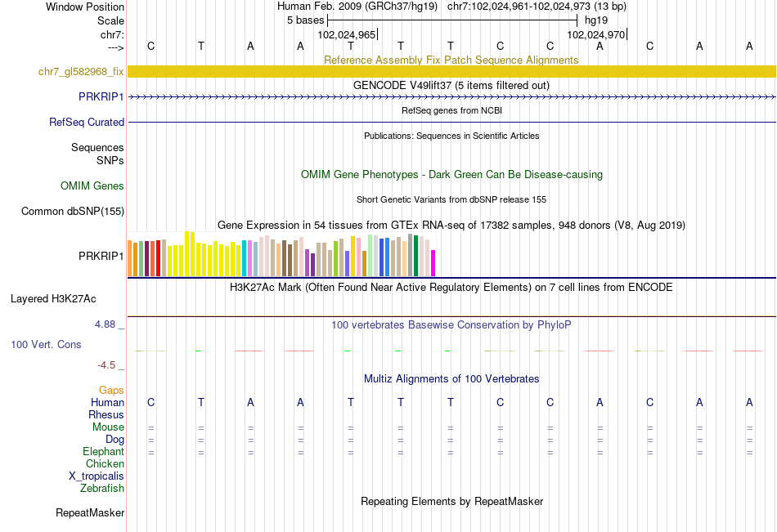Click the Dog species label
This screenshot has height=532, width=777.
[x=115, y=440]
